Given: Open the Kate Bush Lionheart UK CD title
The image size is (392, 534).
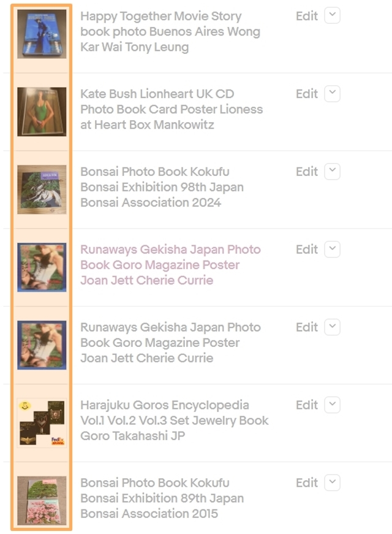Looking at the screenshot, I should click(x=171, y=109).
